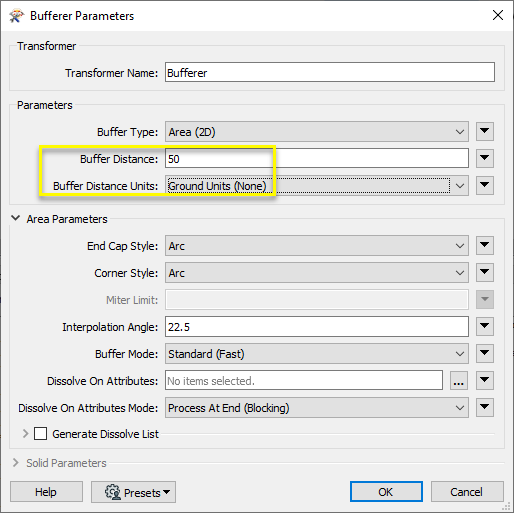Screen dimensions: 514x513
Task: Click the arrow menu beside Buffer Distance Units
Action: (485, 185)
